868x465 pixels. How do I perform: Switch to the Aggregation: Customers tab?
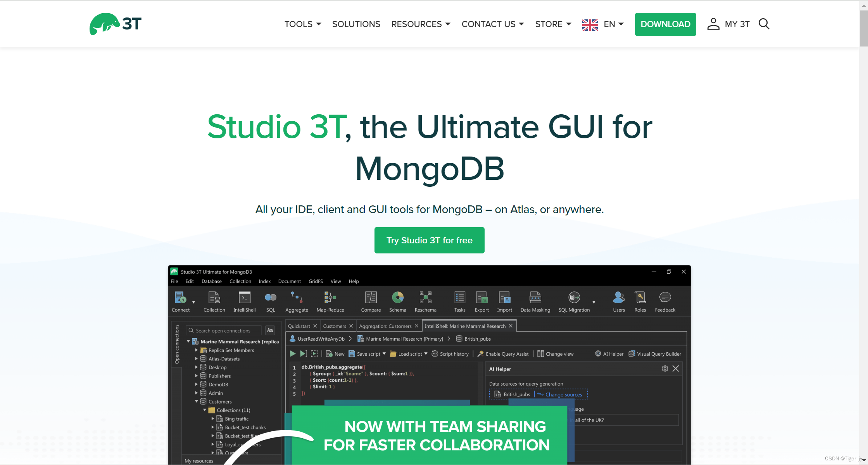point(385,326)
